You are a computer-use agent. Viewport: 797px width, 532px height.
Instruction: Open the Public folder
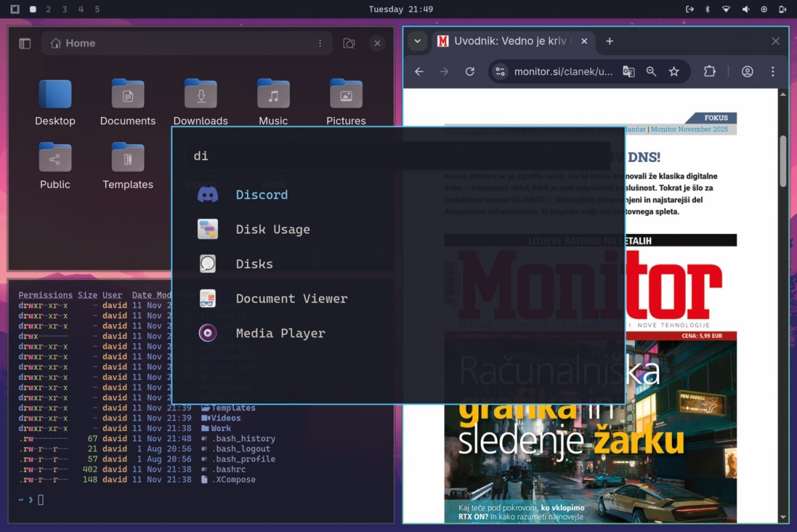55,166
